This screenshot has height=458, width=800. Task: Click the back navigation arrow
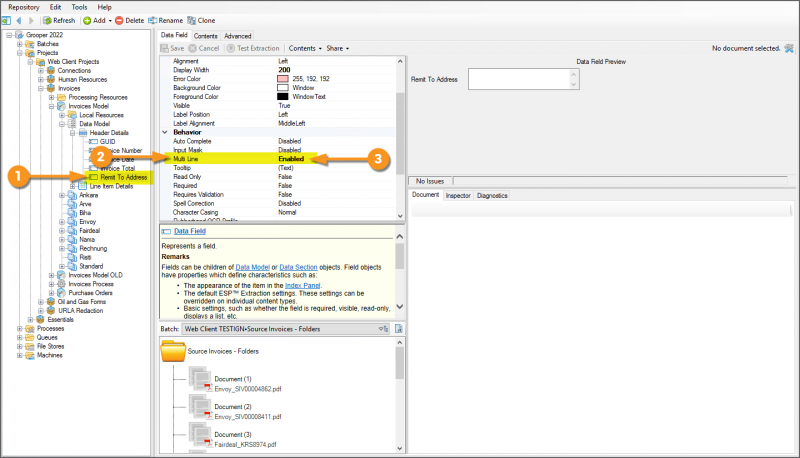tap(19, 20)
